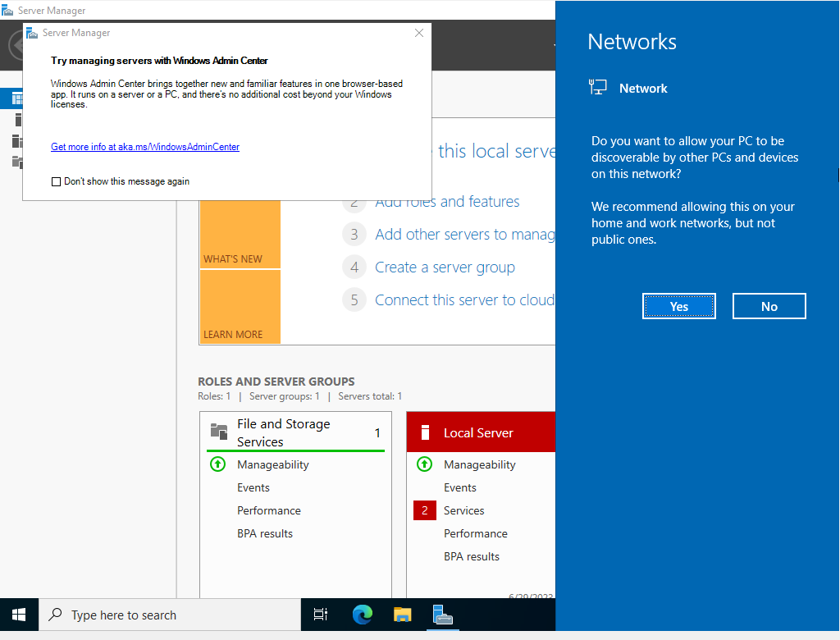The height and width of the screenshot is (640, 840).
Task: Open the File and Storage Services tile header
Action: click(295, 432)
